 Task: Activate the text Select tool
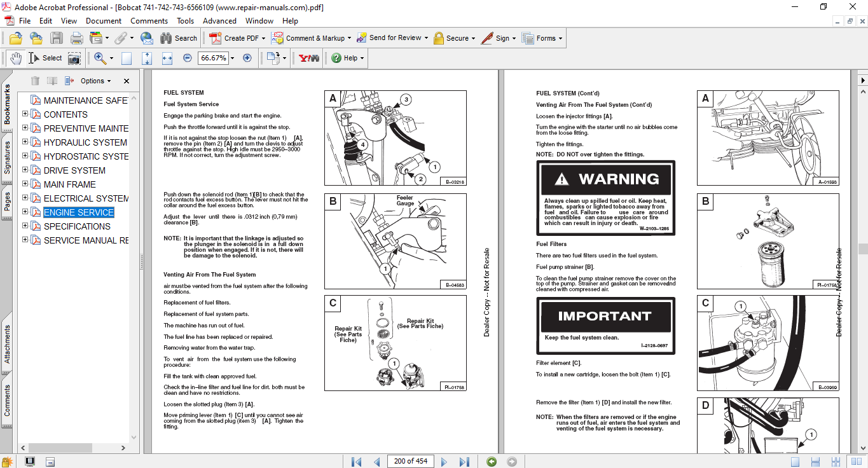(45, 58)
